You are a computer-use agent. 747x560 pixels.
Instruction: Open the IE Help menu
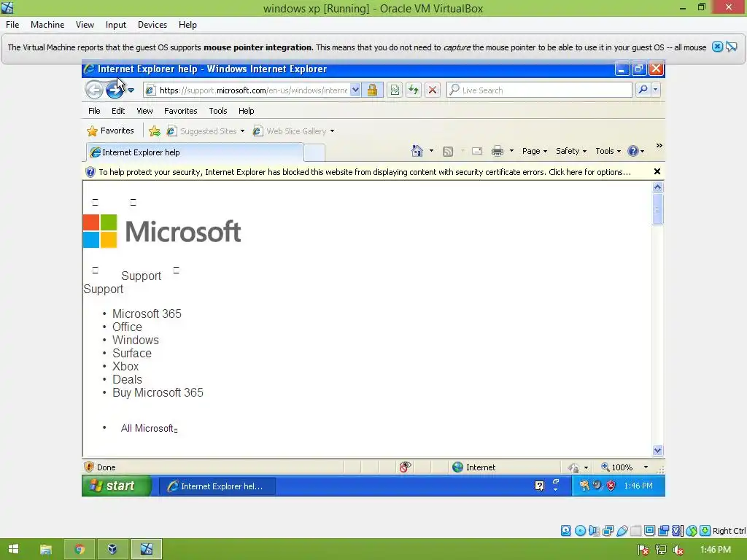[x=247, y=111]
